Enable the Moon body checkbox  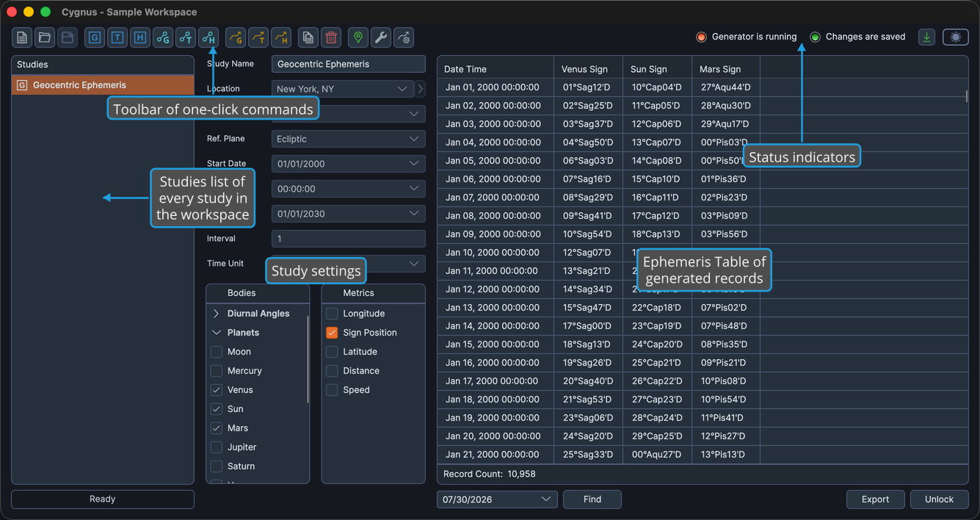click(x=217, y=352)
